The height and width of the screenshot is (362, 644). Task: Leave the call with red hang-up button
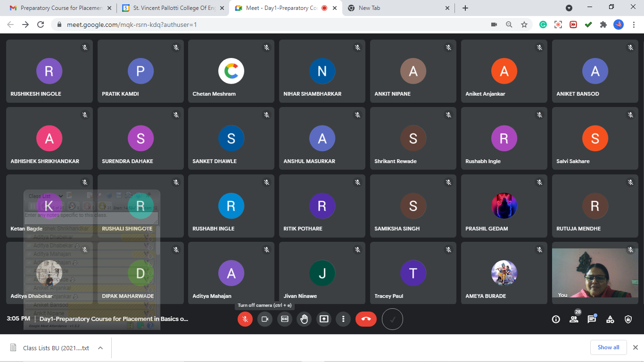(366, 319)
